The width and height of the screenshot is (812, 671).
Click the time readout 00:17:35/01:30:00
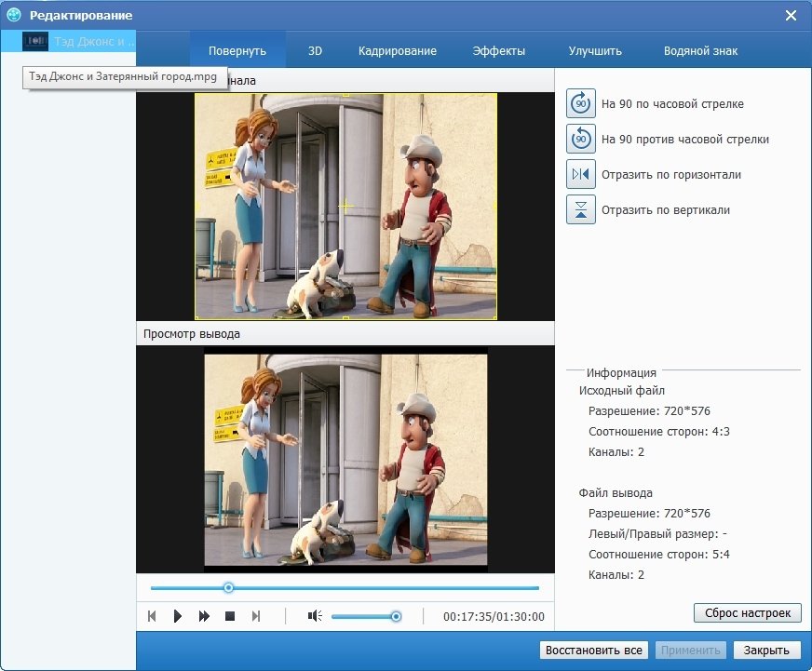pos(494,617)
